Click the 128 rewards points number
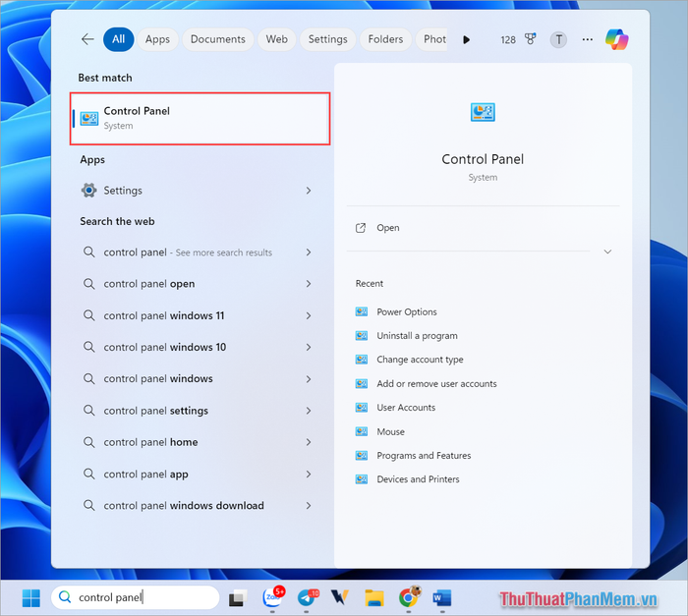 click(508, 40)
